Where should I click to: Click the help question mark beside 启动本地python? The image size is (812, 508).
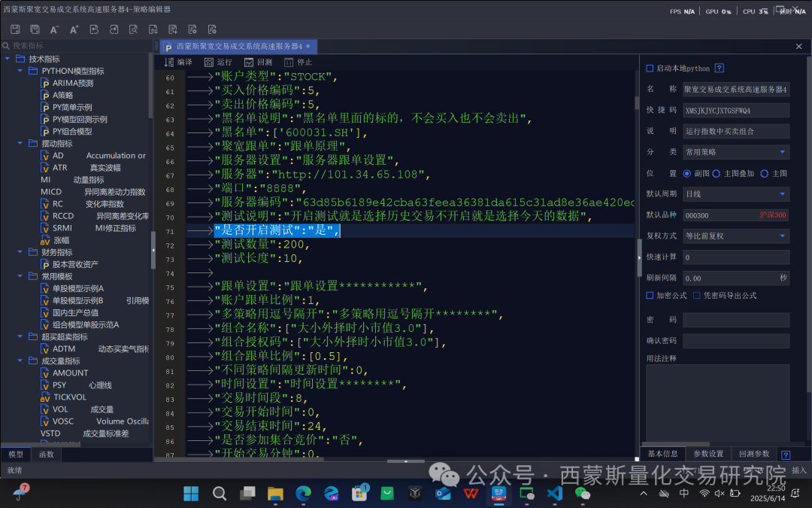coord(720,68)
